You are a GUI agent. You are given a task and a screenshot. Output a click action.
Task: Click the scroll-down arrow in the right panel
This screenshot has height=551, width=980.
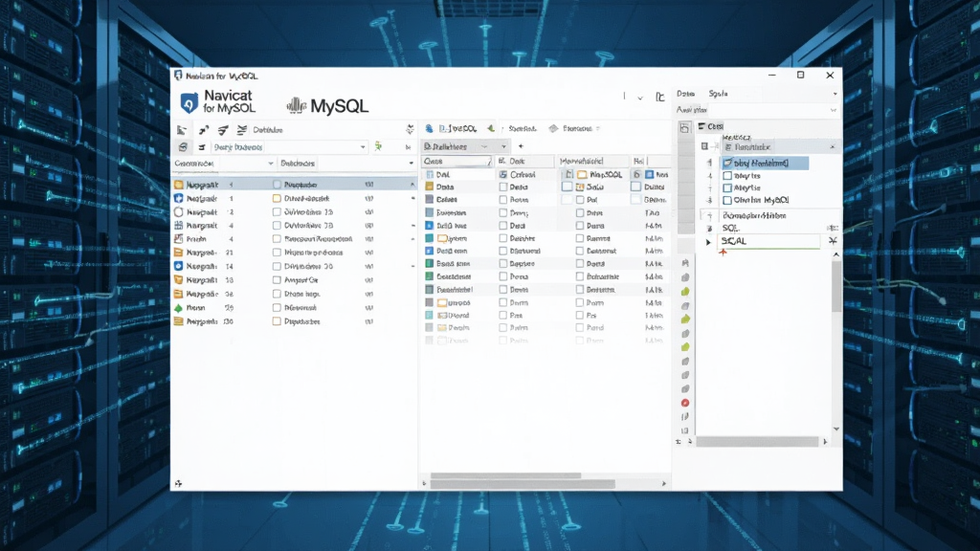tap(836, 430)
